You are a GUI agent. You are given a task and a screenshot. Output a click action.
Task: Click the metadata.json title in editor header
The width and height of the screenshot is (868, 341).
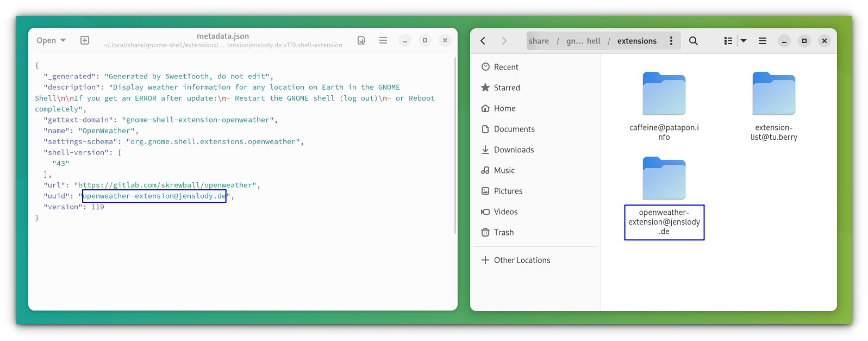(223, 36)
